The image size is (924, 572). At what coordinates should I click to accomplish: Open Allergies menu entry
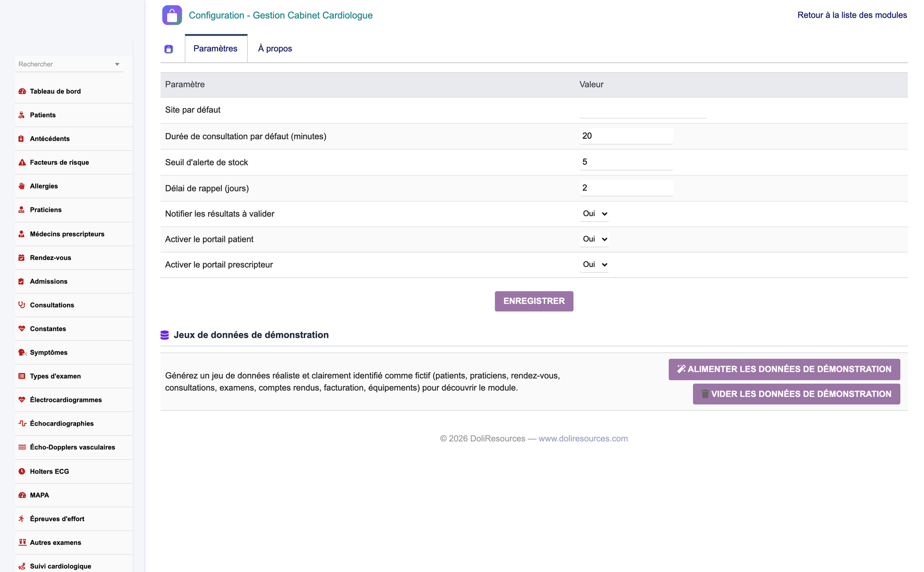coord(44,186)
